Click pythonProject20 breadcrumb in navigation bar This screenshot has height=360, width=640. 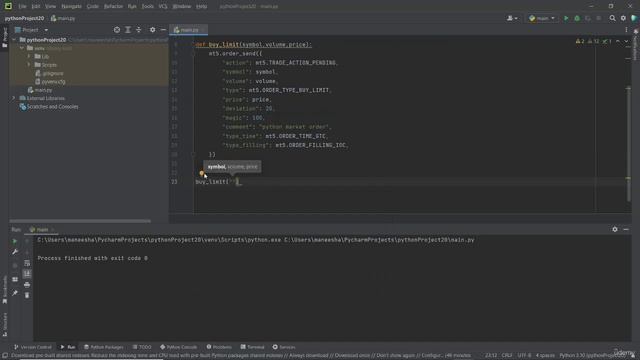click(x=24, y=18)
